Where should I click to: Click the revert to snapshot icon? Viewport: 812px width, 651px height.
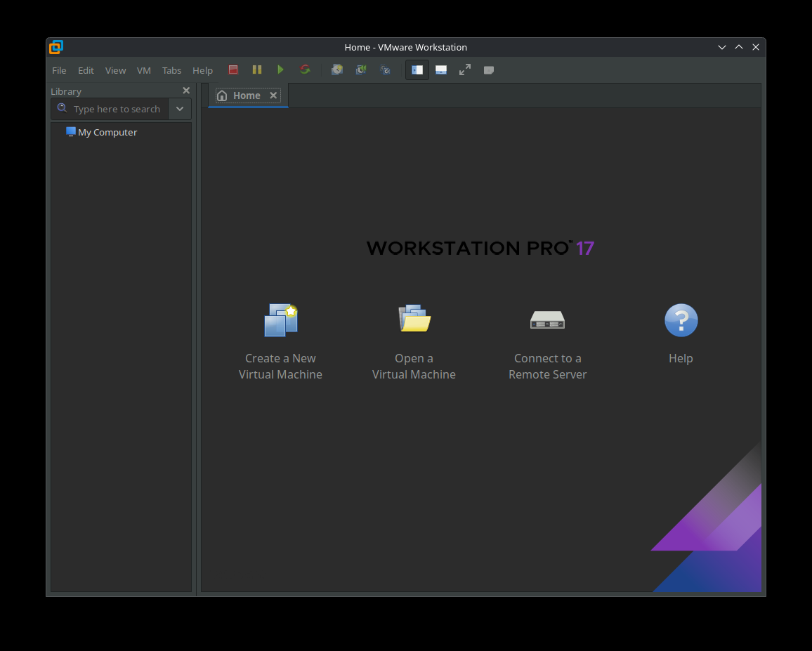[361, 70]
